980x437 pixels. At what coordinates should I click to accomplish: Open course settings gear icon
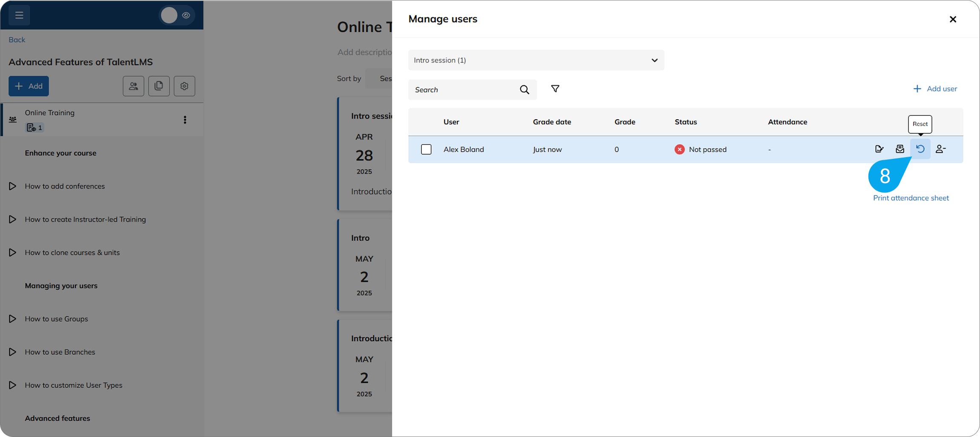pyautogui.click(x=184, y=86)
